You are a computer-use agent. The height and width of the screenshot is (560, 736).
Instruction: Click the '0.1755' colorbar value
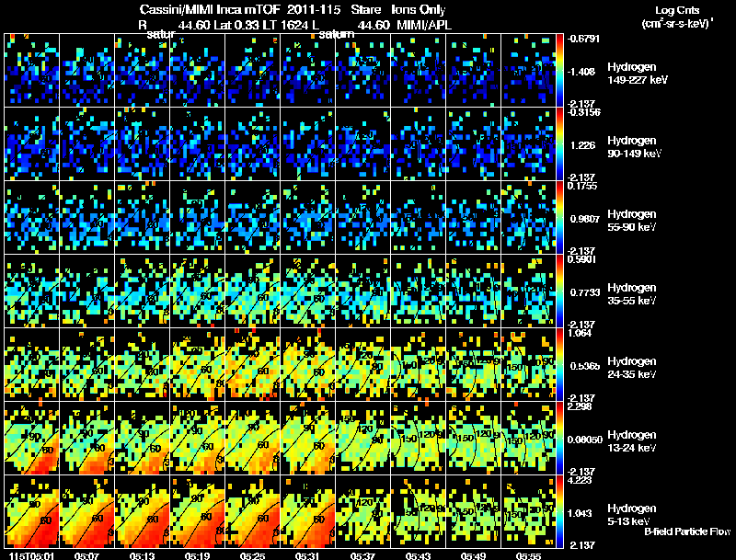pyautogui.click(x=582, y=186)
